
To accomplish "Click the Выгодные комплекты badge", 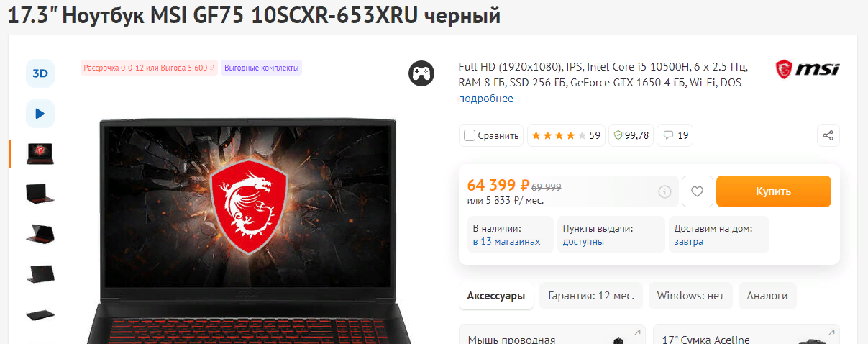I will 261,68.
